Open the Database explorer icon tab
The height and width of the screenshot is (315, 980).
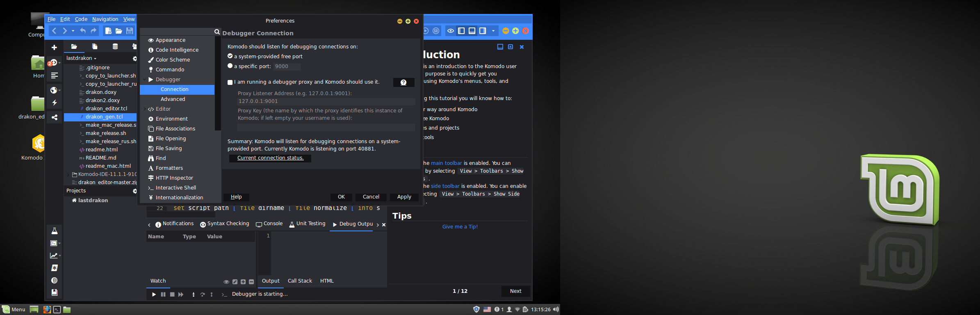tap(115, 46)
